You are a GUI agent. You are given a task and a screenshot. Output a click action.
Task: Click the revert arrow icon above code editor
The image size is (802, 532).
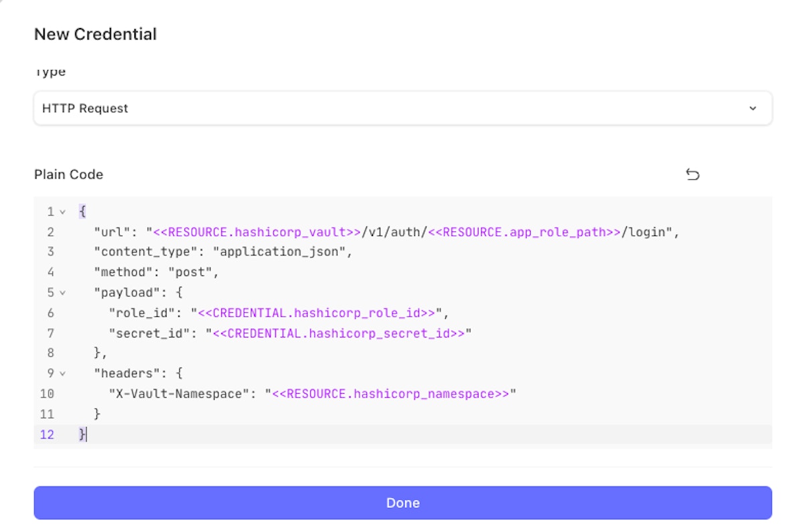[692, 174]
